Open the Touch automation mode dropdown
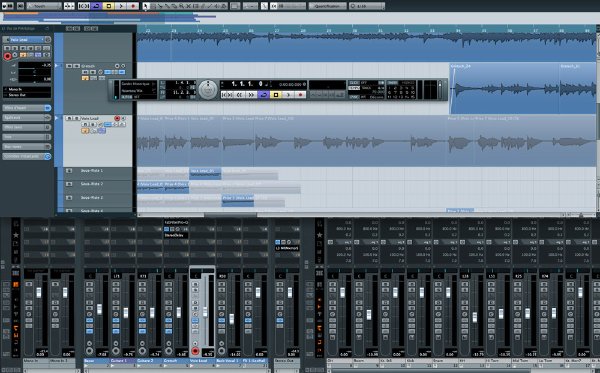 [x=44, y=6]
